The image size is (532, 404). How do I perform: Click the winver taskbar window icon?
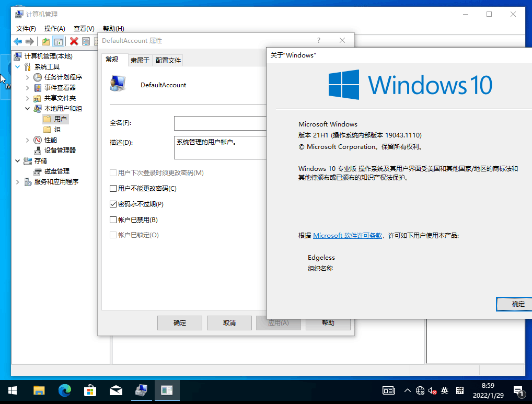pos(167,391)
